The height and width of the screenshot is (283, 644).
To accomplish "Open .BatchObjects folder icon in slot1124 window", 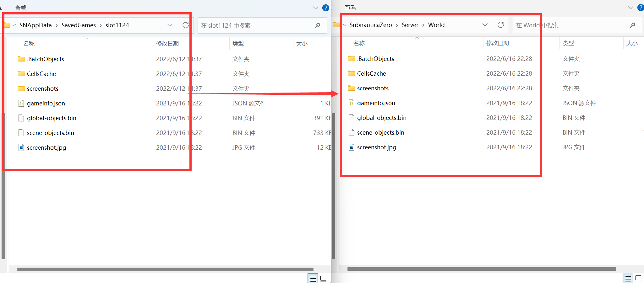I will tap(21, 59).
